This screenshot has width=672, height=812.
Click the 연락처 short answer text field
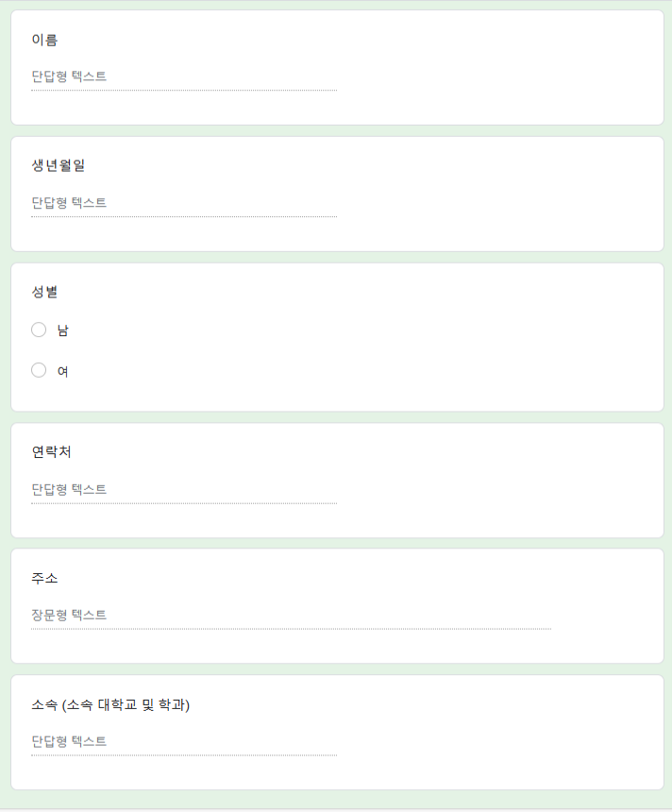[x=183, y=489]
